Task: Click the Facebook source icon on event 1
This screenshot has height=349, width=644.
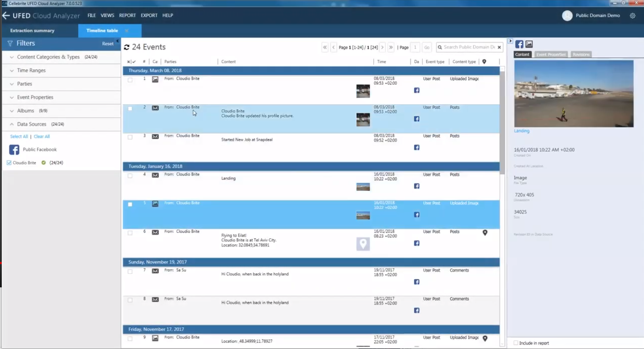Action: pyautogui.click(x=417, y=90)
